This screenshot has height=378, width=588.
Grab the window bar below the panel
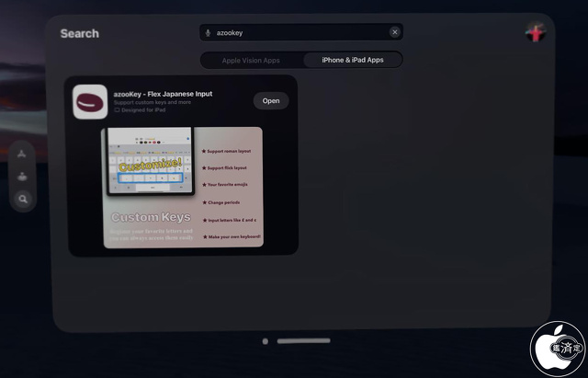click(x=303, y=341)
